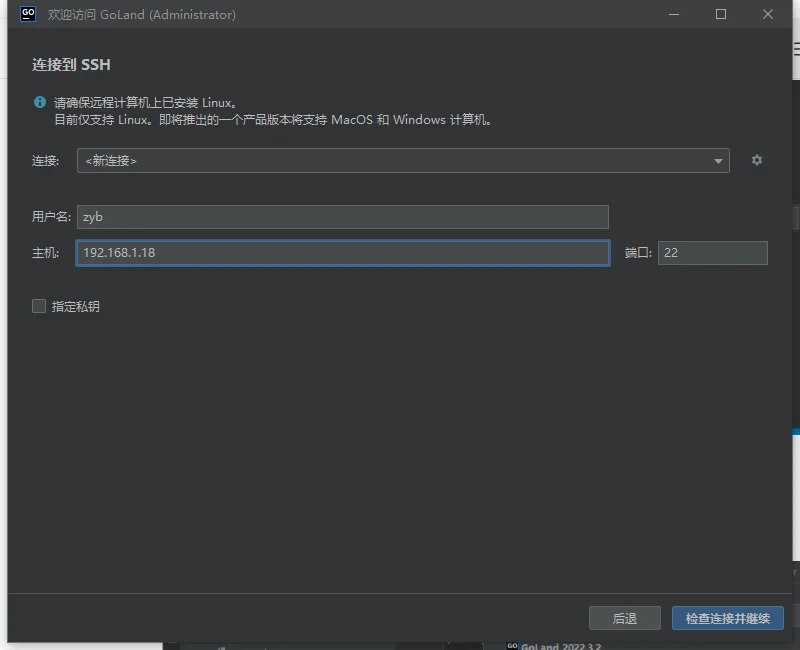Click the 用户名 field containing zyb
The width and height of the screenshot is (800, 650).
click(x=343, y=217)
